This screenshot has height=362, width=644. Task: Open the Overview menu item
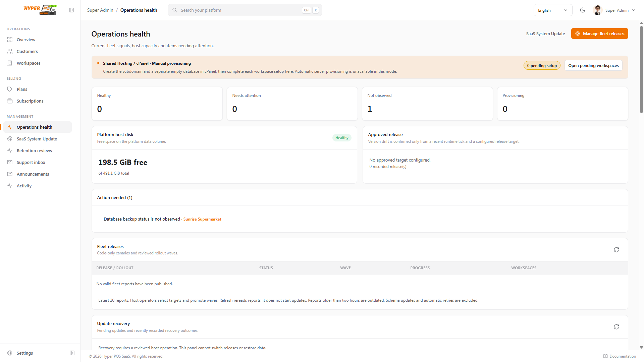click(38, 40)
